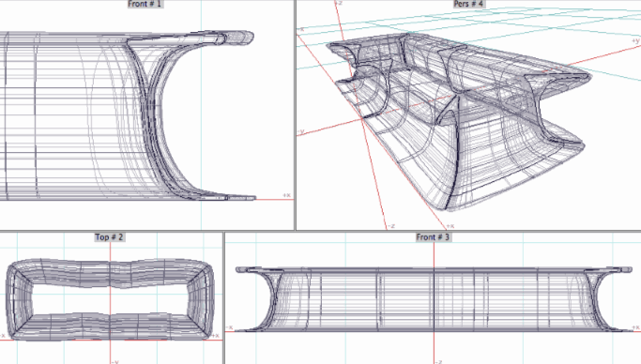Click the Top # 2 viewport title
Viewport: 641px width, 364px height.
(x=109, y=237)
